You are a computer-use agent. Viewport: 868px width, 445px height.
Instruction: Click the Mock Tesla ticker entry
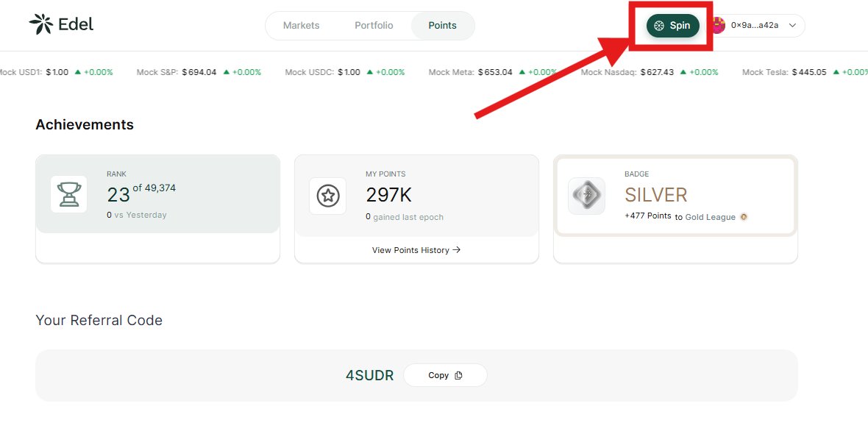[x=805, y=72]
